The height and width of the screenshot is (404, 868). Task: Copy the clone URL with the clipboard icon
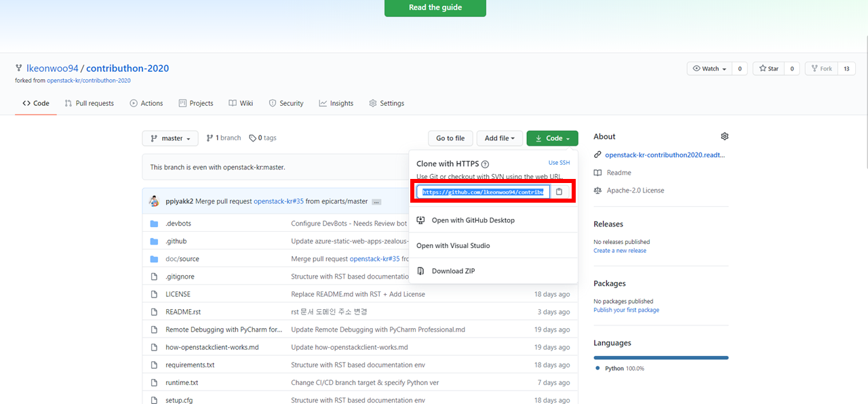(559, 192)
